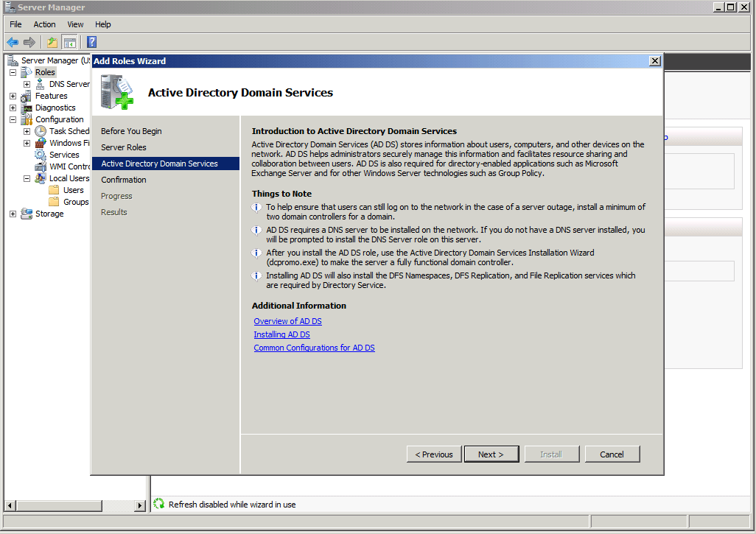Screen dimensions: 756x534
Task: Go to Server Roles wizard step
Action: 124,147
